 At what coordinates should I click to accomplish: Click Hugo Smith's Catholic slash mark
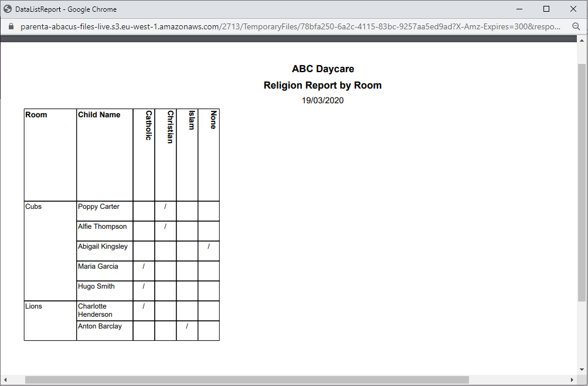click(144, 286)
